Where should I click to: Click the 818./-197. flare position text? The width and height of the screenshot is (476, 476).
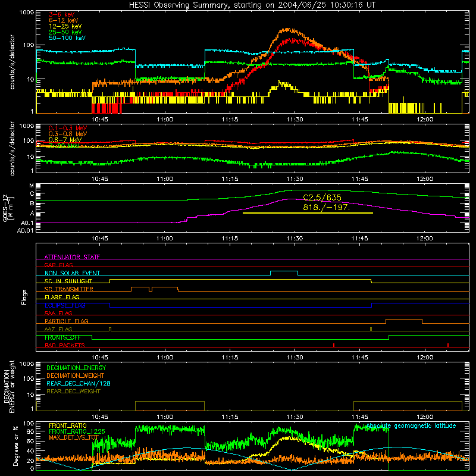click(326, 207)
